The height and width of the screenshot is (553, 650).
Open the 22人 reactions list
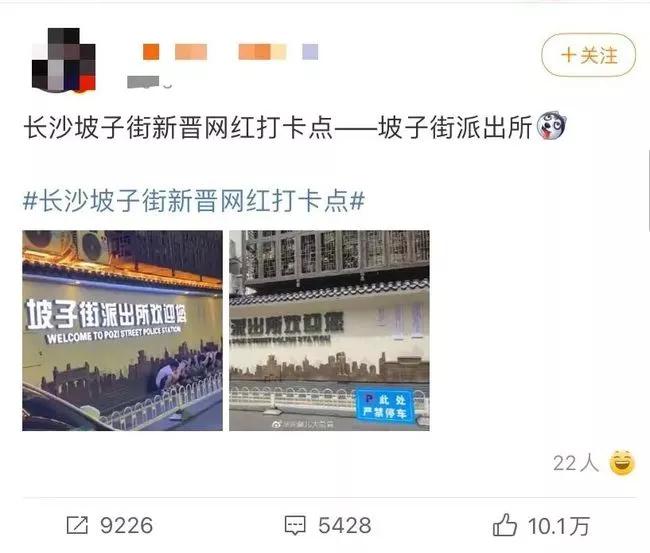[x=576, y=463]
